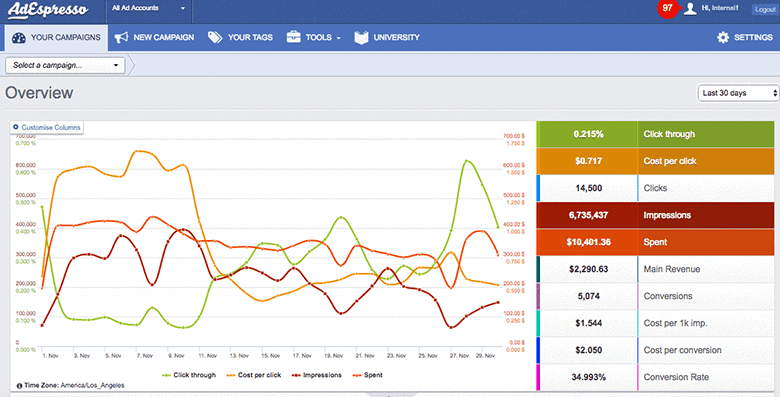Open Customise Columns
The height and width of the screenshot is (397, 780).
(47, 127)
